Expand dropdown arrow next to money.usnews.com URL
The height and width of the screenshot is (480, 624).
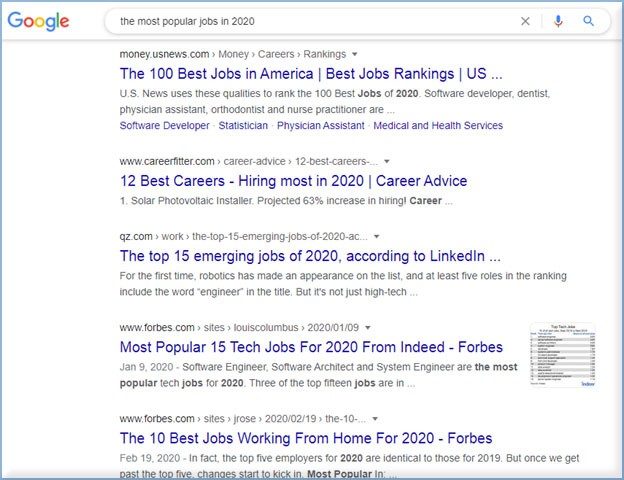click(355, 53)
